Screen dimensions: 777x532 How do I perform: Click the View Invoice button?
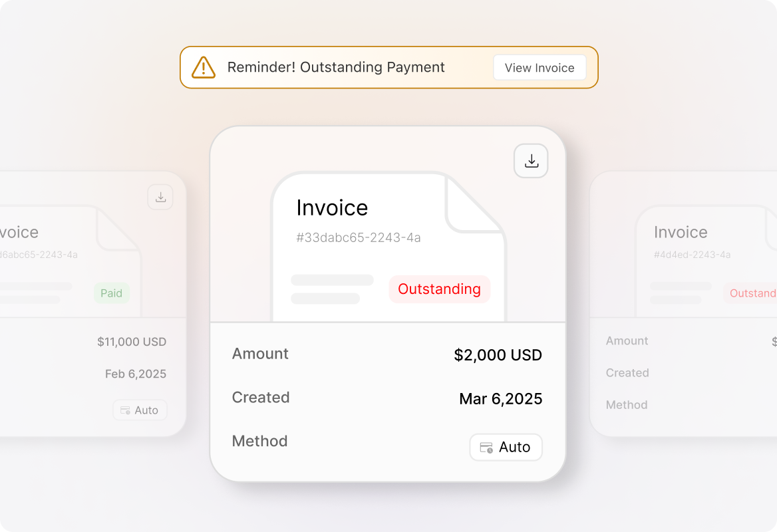click(539, 67)
